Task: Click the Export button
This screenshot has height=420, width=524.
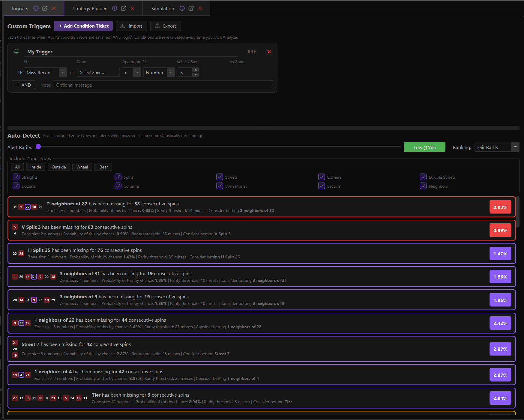Action: pos(166,26)
